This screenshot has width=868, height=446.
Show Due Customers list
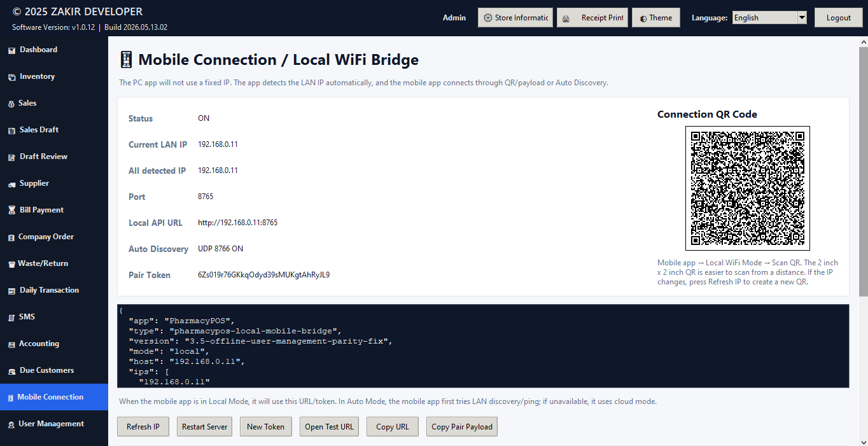[x=54, y=370]
